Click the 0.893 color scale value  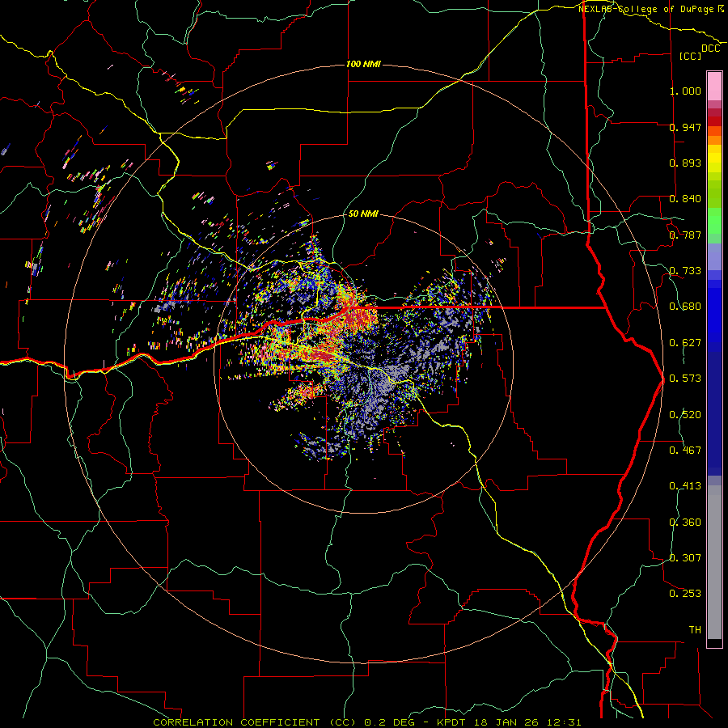coord(685,163)
